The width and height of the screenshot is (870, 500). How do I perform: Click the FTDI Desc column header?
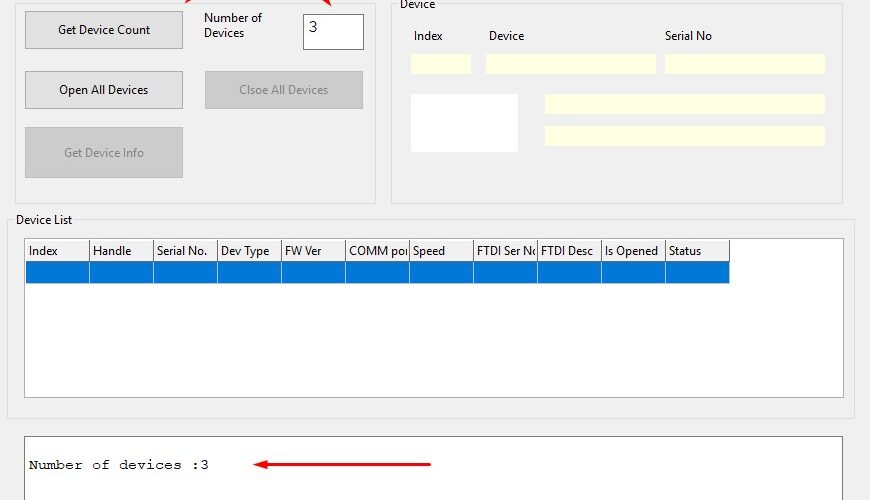(569, 251)
